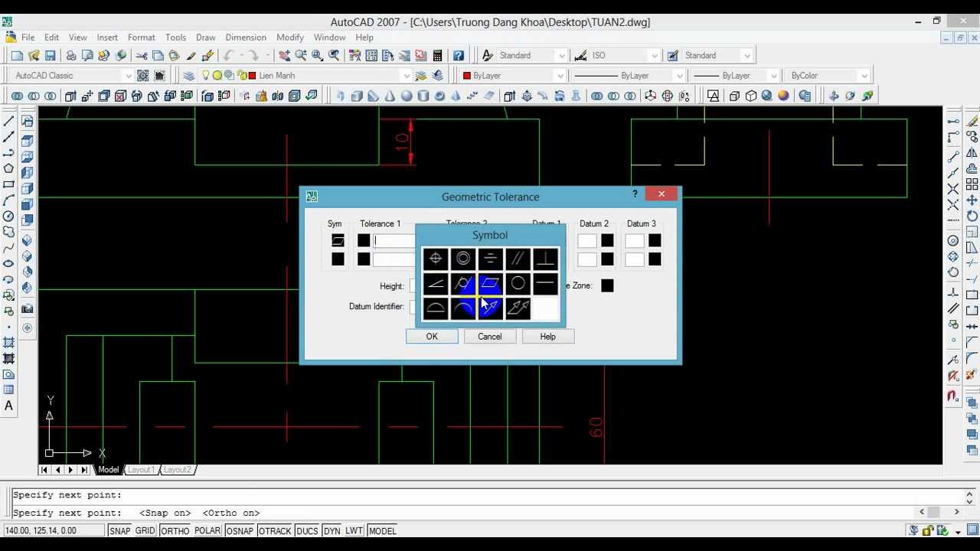This screenshot has height=551, width=980.
Task: Toggle SNAP mode in status bar
Action: coord(119,530)
